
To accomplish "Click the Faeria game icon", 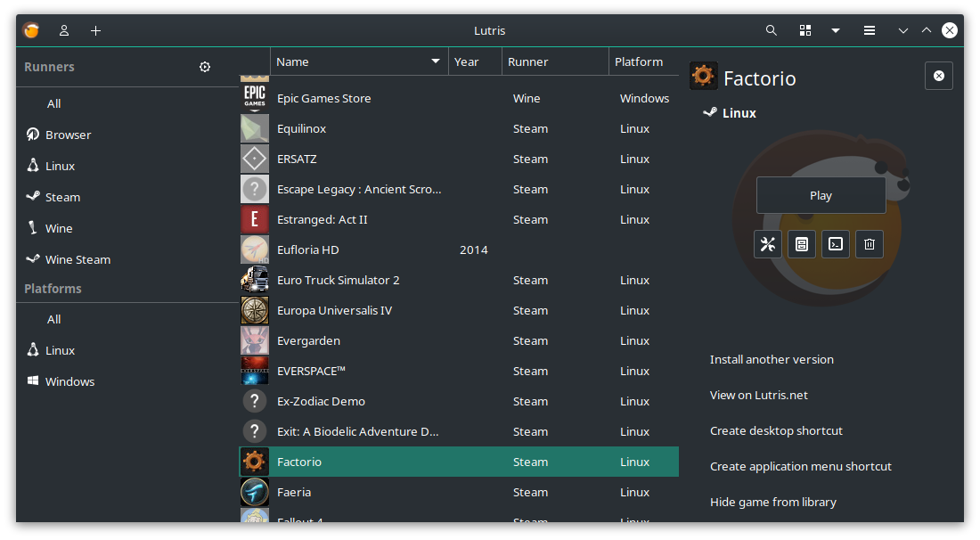I will [255, 493].
